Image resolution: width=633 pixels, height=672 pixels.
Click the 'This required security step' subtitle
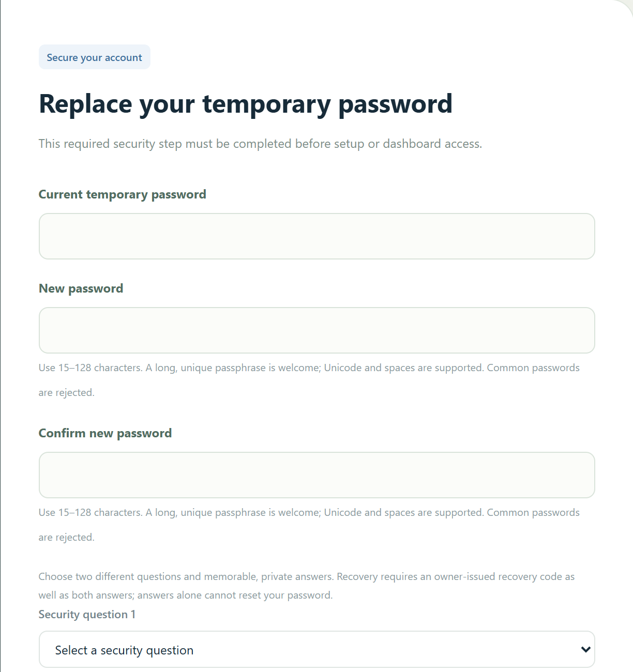click(x=260, y=144)
